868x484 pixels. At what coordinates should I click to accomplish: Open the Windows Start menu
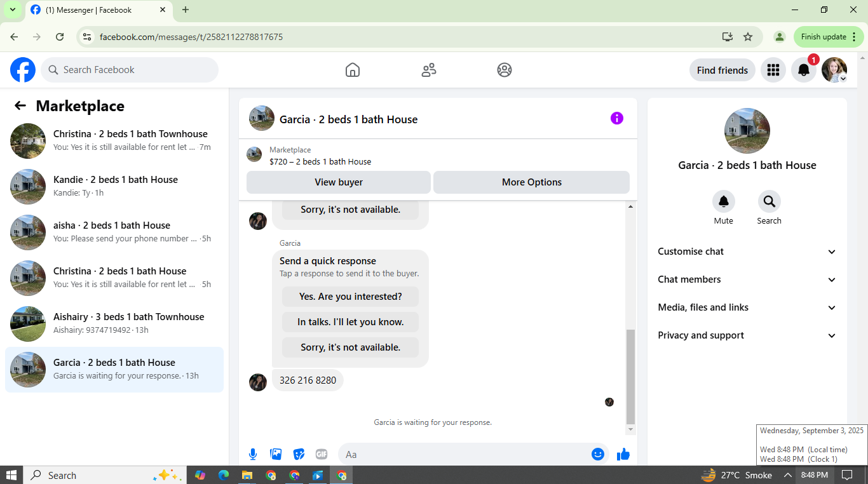11,475
